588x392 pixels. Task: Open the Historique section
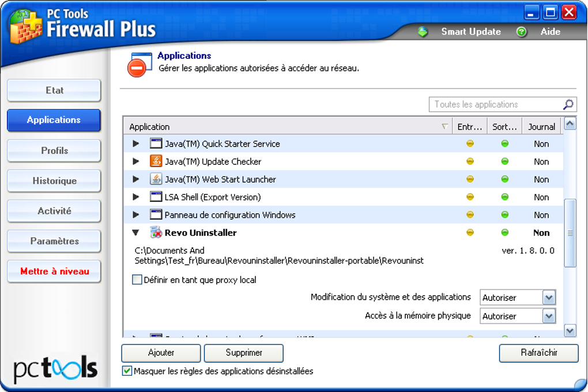54,181
